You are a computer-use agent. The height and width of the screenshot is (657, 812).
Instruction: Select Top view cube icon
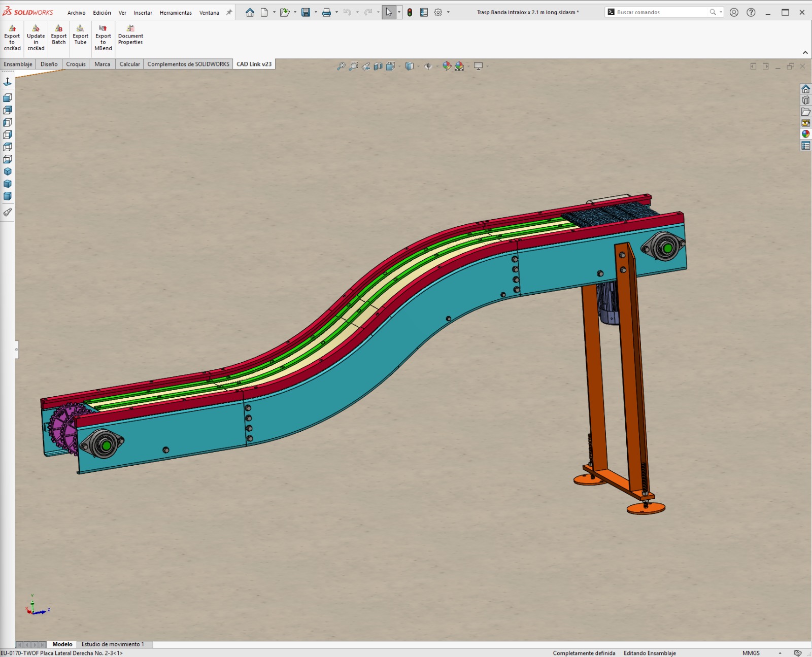click(8, 147)
